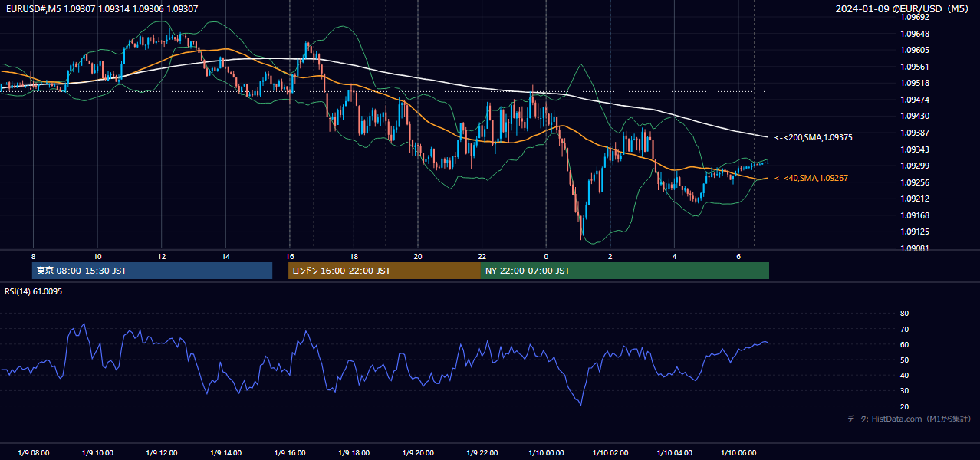
Task: Click RSI scale value 50
Action: click(904, 360)
